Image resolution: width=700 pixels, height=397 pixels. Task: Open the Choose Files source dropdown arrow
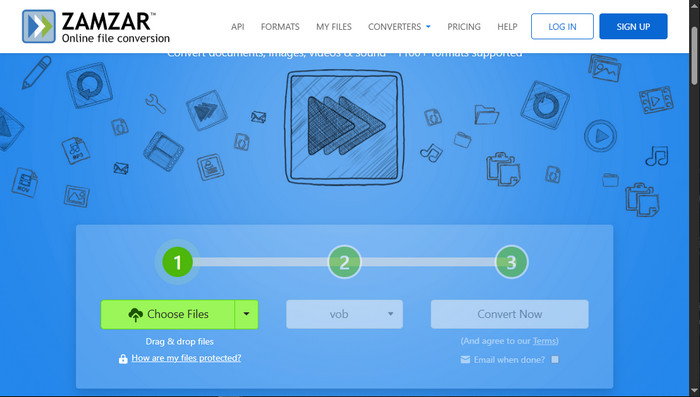pyautogui.click(x=246, y=314)
